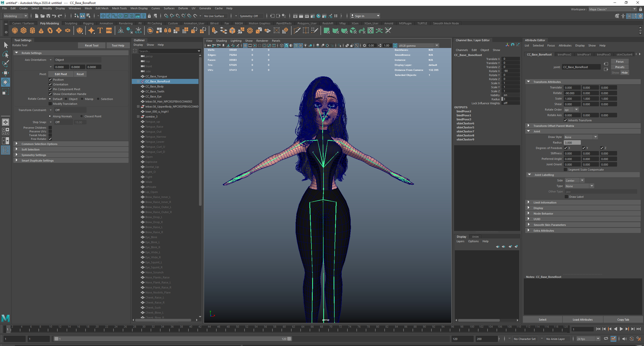Click the Undo icon in status line
The width and height of the screenshot is (644, 346).
click(54, 16)
